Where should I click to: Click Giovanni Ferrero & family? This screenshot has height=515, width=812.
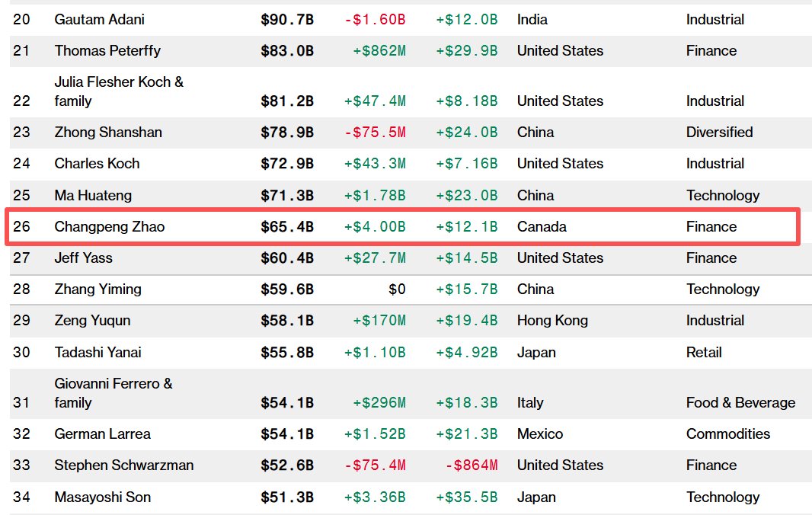(x=113, y=392)
